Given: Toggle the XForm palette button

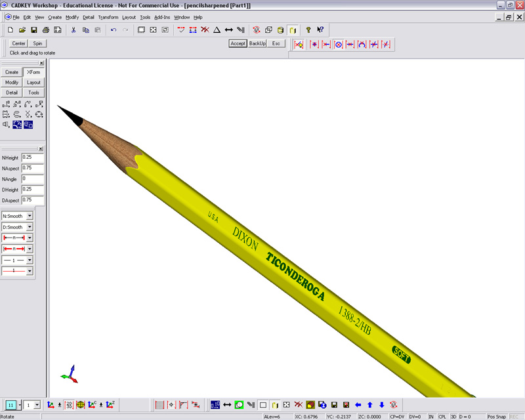Looking at the screenshot, I should 33,72.
